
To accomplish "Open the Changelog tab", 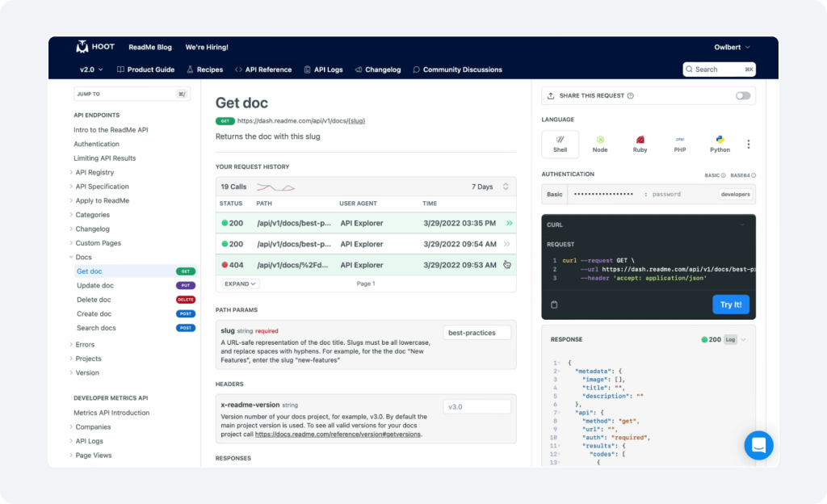I will coord(378,69).
